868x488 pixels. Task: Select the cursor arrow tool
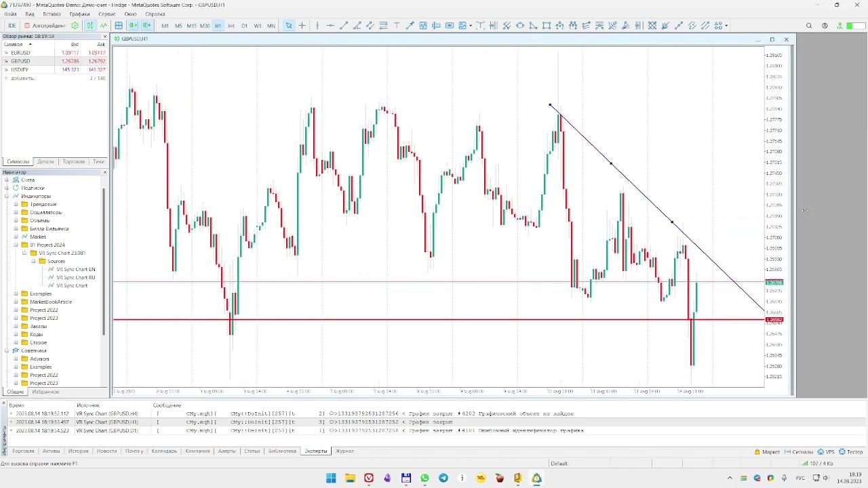(289, 26)
